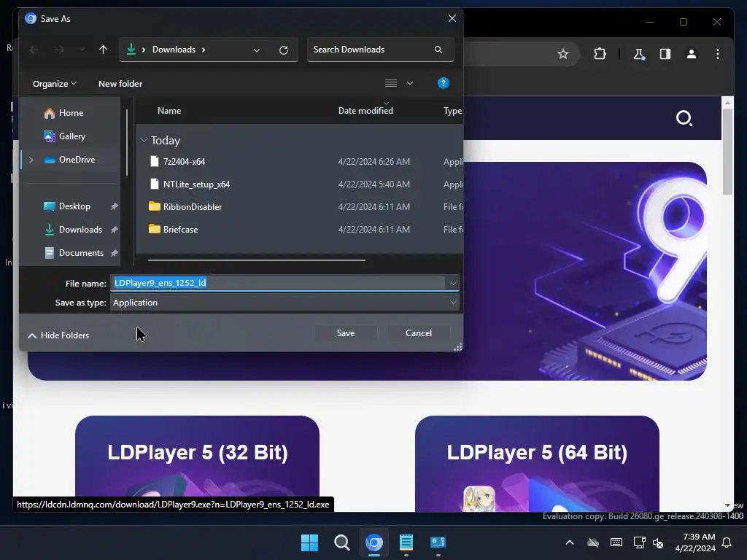Open the clock showing 7:39 AM
Image resolution: width=747 pixels, height=560 pixels.
click(x=695, y=542)
